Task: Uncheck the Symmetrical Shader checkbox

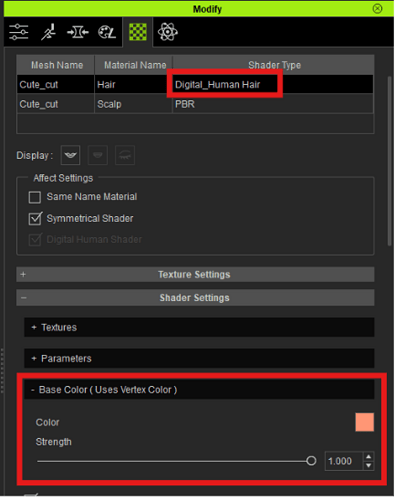Action: click(x=35, y=219)
